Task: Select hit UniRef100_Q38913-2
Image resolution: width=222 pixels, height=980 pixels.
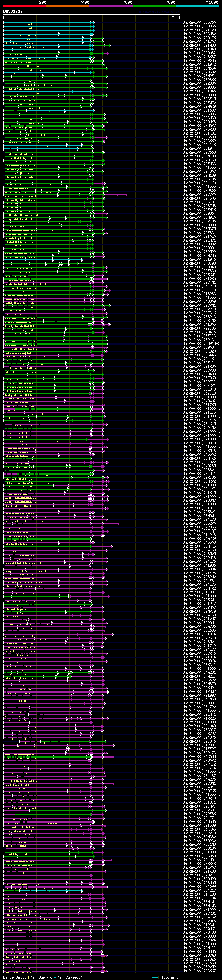Action: click(202, 343)
